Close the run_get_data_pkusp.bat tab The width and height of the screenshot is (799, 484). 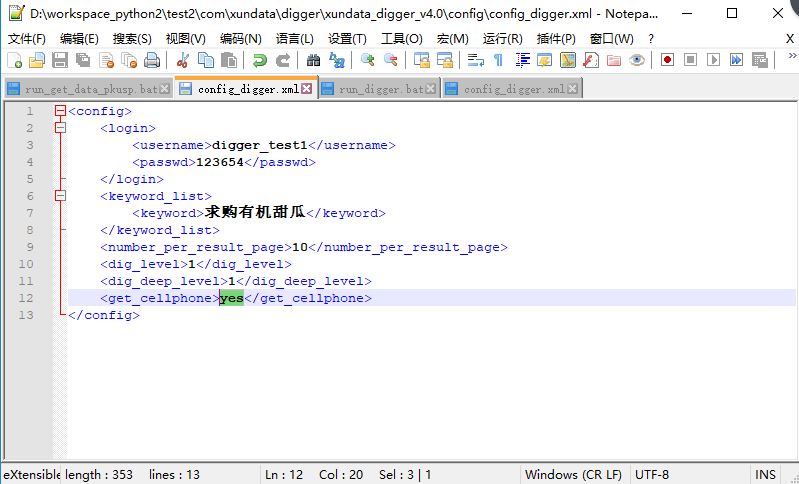(x=164, y=89)
